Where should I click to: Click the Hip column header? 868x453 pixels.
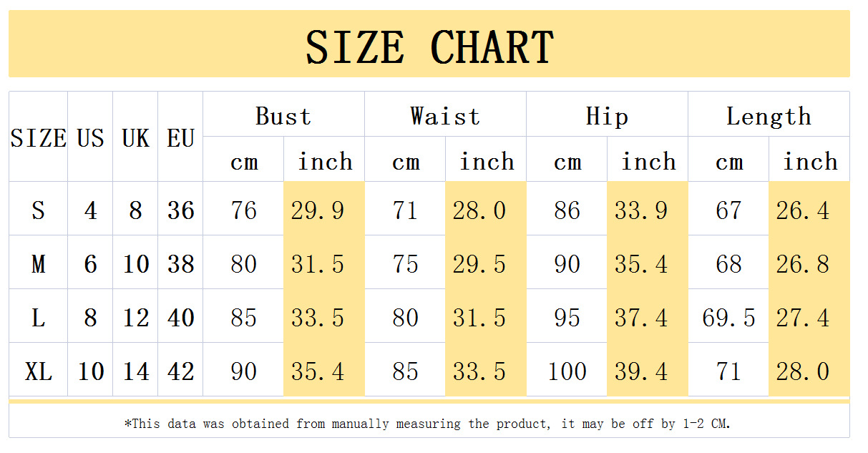point(607,116)
